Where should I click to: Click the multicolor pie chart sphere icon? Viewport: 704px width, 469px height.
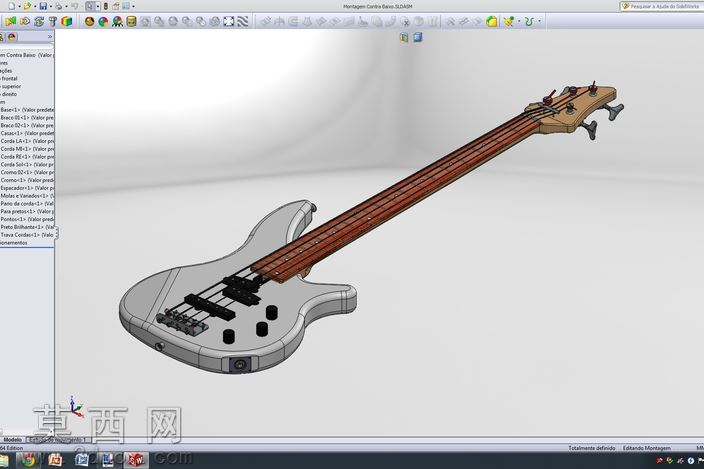pos(103,21)
